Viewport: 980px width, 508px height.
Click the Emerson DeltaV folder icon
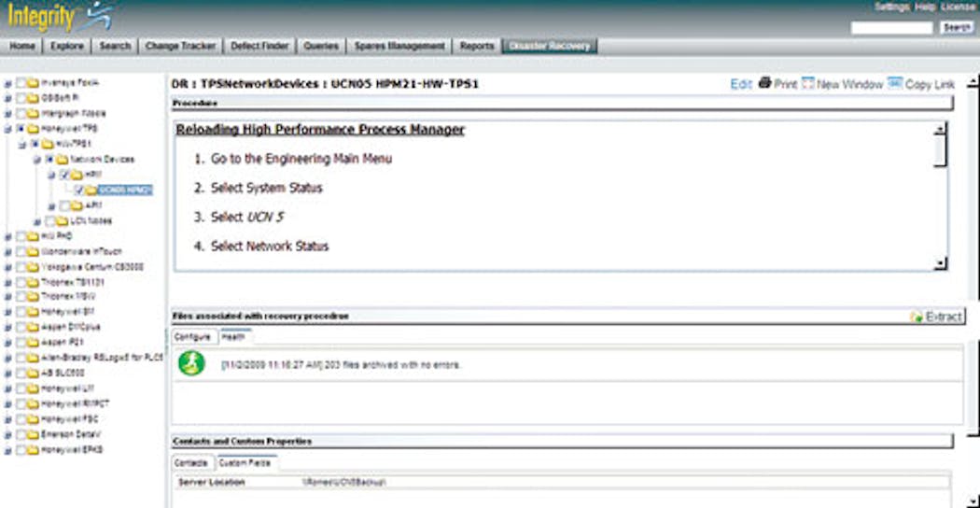coord(33,435)
